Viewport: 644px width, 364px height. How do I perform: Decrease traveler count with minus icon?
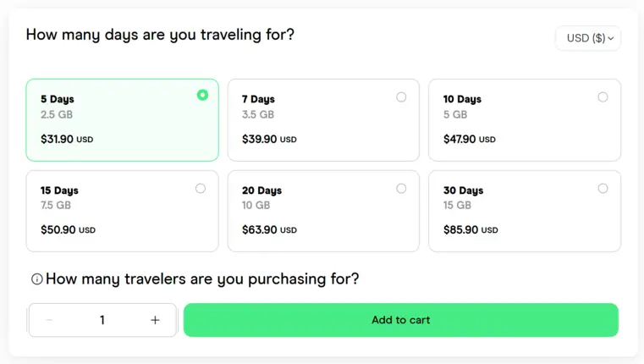tap(49, 320)
